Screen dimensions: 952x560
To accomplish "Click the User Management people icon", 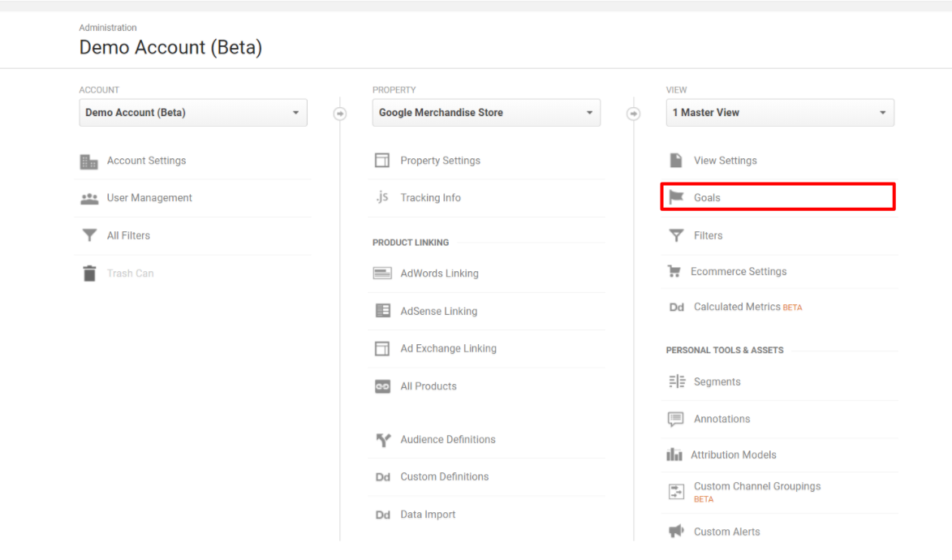I will pos(89,199).
